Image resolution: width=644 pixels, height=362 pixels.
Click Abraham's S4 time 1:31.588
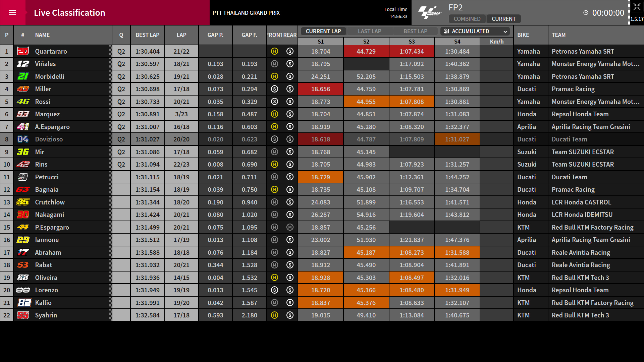tap(457, 252)
